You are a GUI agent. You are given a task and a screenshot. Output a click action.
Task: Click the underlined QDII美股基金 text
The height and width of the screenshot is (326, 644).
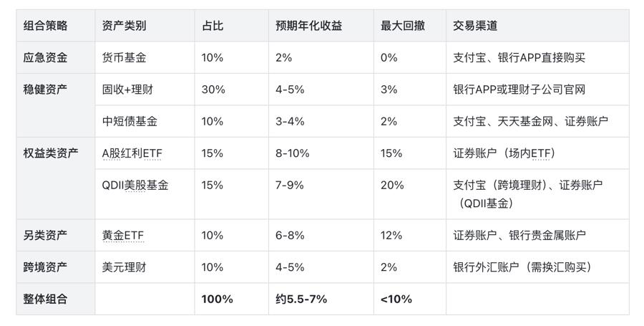pos(135,185)
